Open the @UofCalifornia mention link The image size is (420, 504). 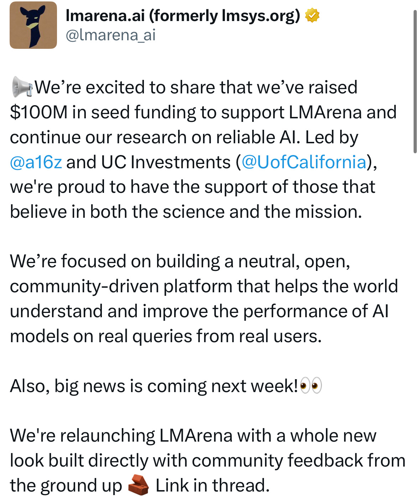(x=304, y=162)
